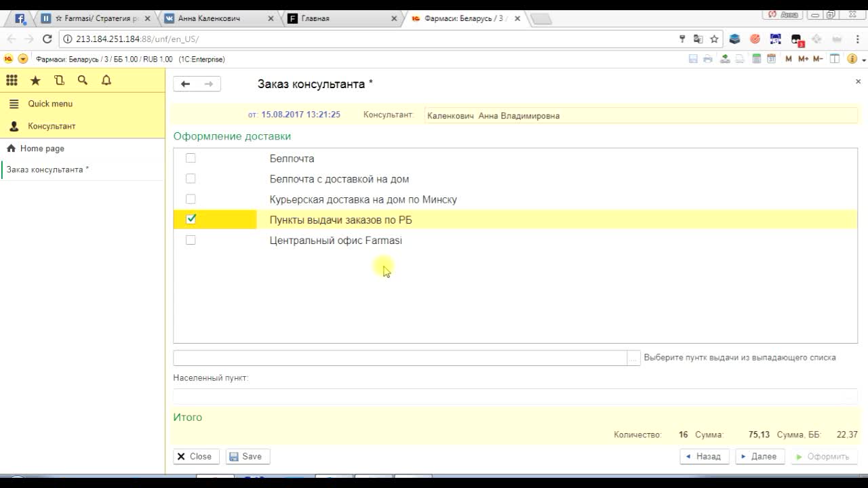The image size is (868, 488).
Task: Bookmark this page with the star icon
Action: pyautogui.click(x=714, y=39)
